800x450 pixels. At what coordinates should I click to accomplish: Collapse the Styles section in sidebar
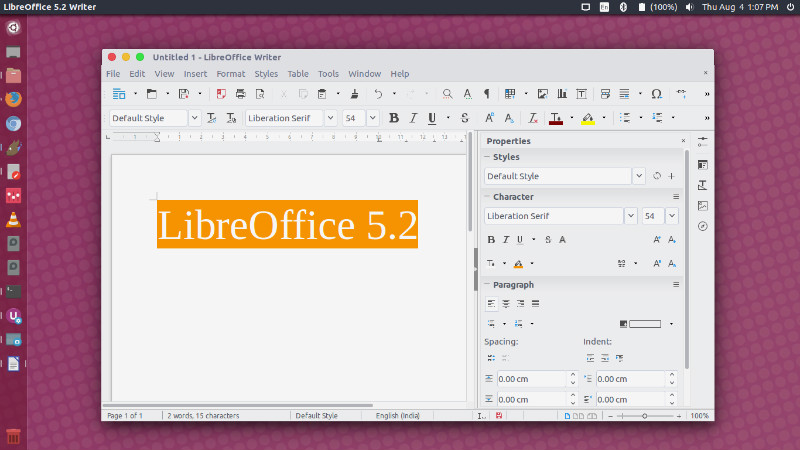pos(487,157)
